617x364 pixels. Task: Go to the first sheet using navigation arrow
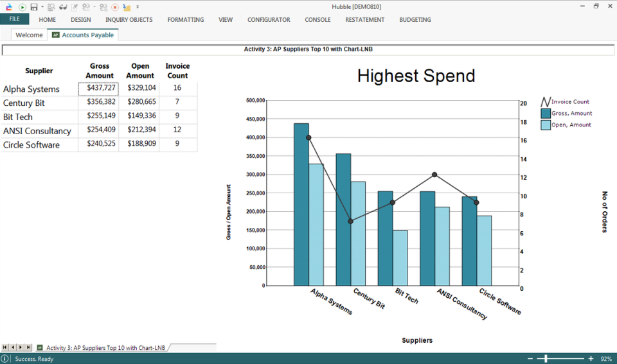5,347
